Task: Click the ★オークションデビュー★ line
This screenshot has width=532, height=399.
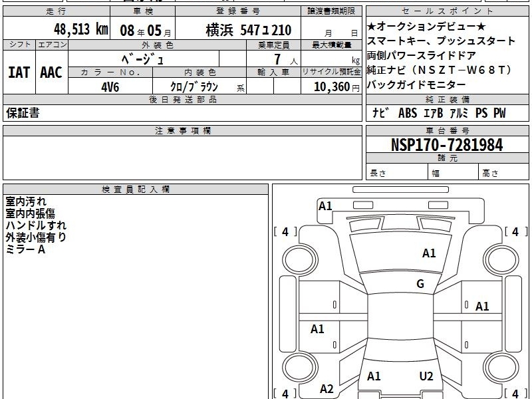Action: click(x=426, y=26)
